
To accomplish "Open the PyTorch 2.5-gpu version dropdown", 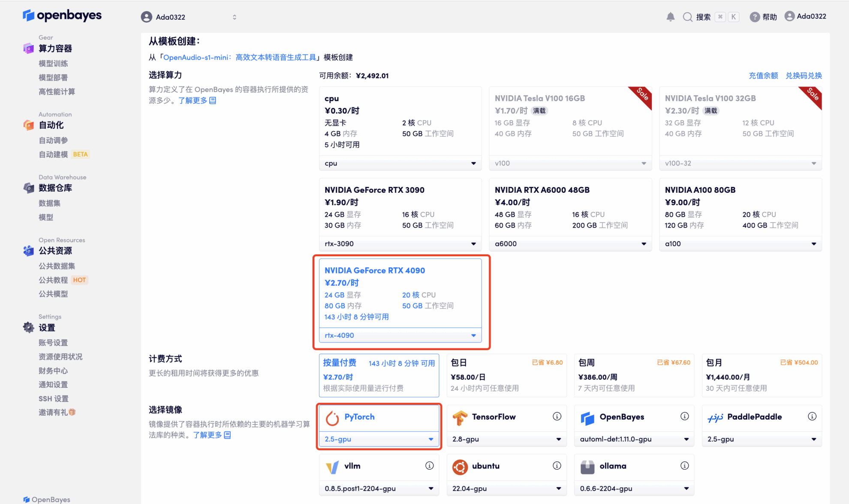I will click(379, 439).
